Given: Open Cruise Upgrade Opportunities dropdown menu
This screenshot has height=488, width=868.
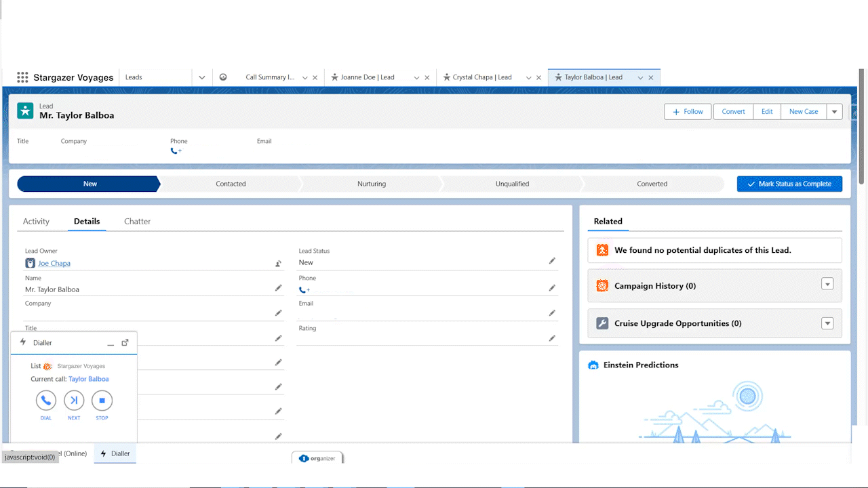Looking at the screenshot, I should 827,323.
